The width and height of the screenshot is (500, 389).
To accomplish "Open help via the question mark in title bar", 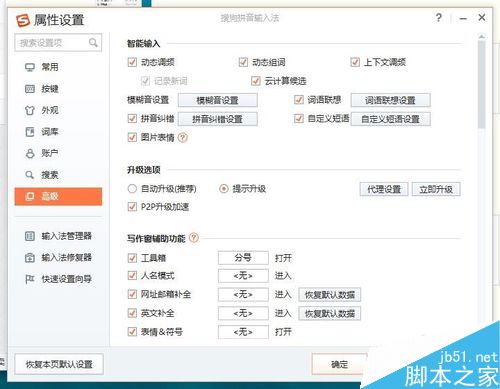I will (x=439, y=18).
